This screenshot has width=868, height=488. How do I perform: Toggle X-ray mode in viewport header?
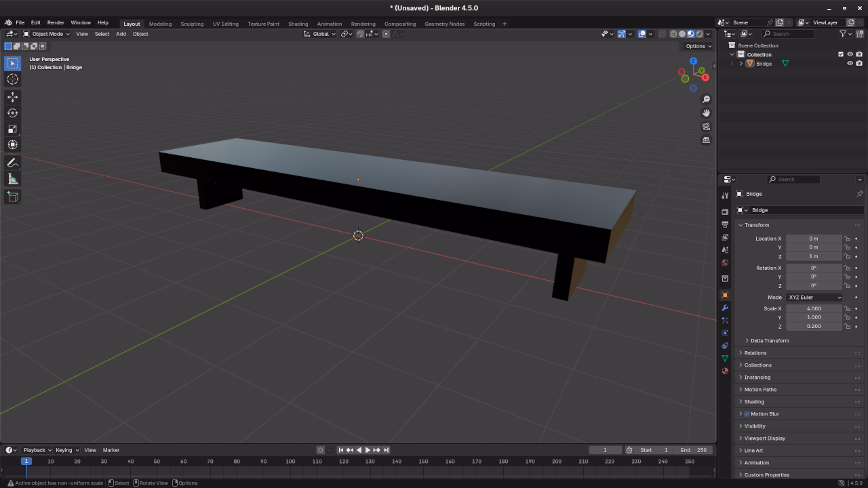pyautogui.click(x=662, y=34)
